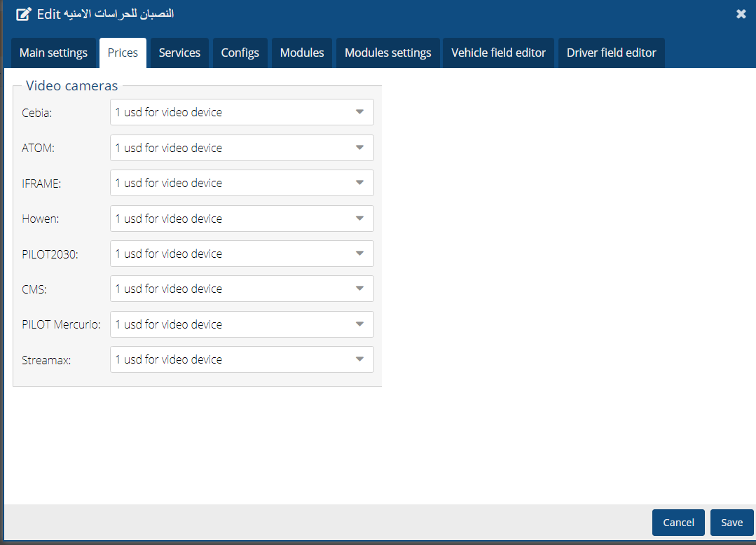Select the Modules tab
Image resolution: width=756 pixels, height=545 pixels.
(x=301, y=53)
